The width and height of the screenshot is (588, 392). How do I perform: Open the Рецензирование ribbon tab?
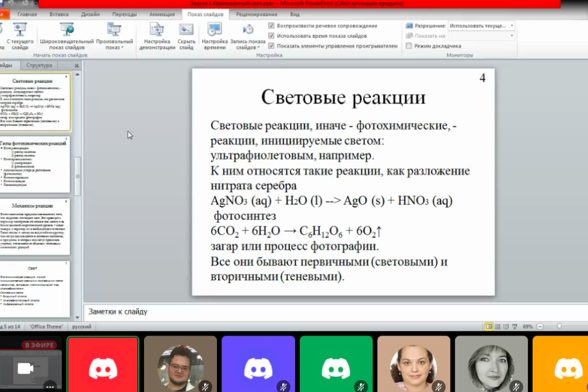pos(256,14)
